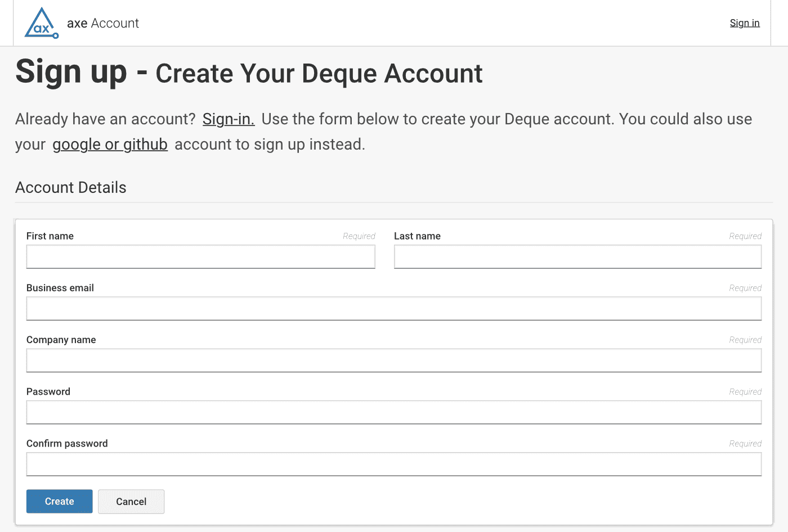The image size is (788, 532).
Task: Click the "Last name" field label
Action: [x=417, y=236]
